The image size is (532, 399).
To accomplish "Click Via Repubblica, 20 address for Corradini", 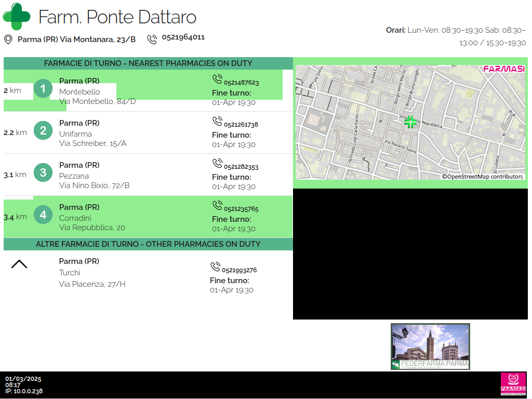I will [x=92, y=228].
